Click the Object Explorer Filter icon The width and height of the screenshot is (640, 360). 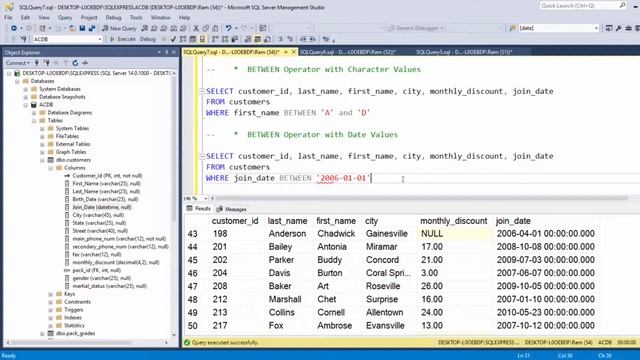(x=65, y=63)
